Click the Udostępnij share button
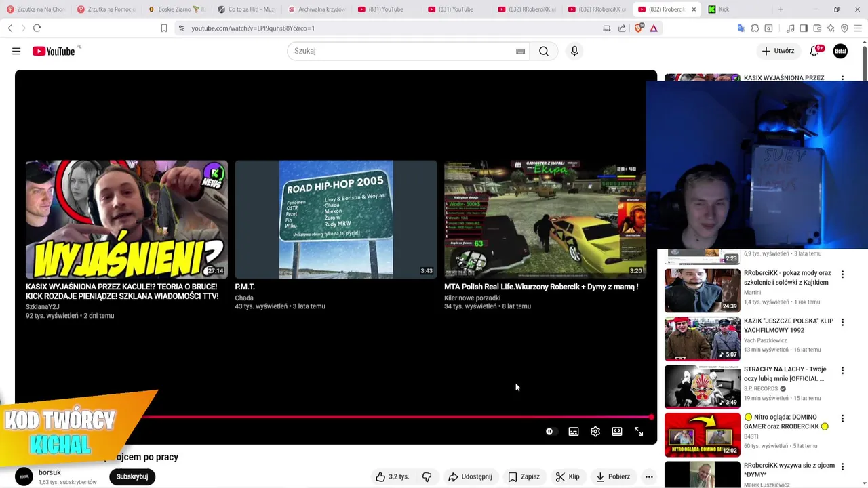 tap(470, 476)
